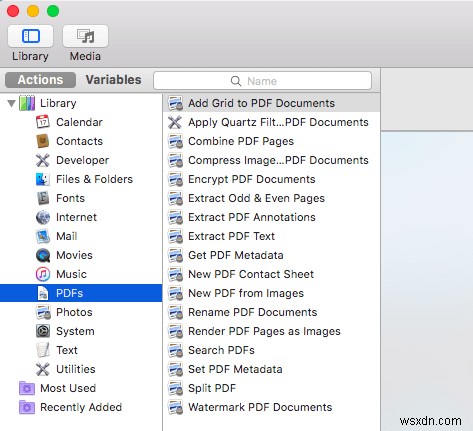Collapse the Library disclosure triangle
The height and width of the screenshot is (431, 473).
coord(12,103)
